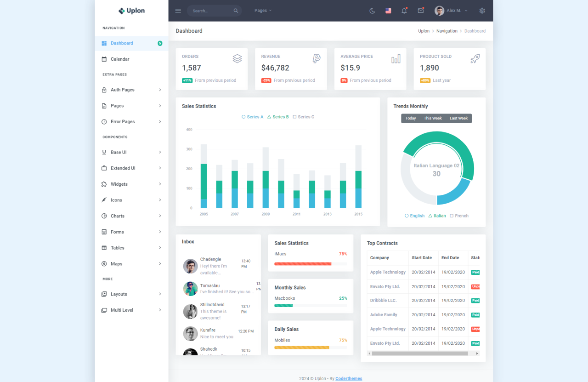
Task: Toggle the hamburger menu icon
Action: point(178,11)
